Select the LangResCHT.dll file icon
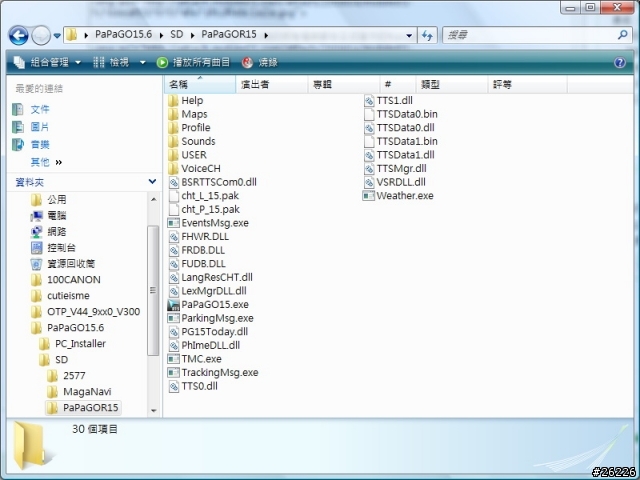Viewport: 640px width, 480px height. coord(173,277)
